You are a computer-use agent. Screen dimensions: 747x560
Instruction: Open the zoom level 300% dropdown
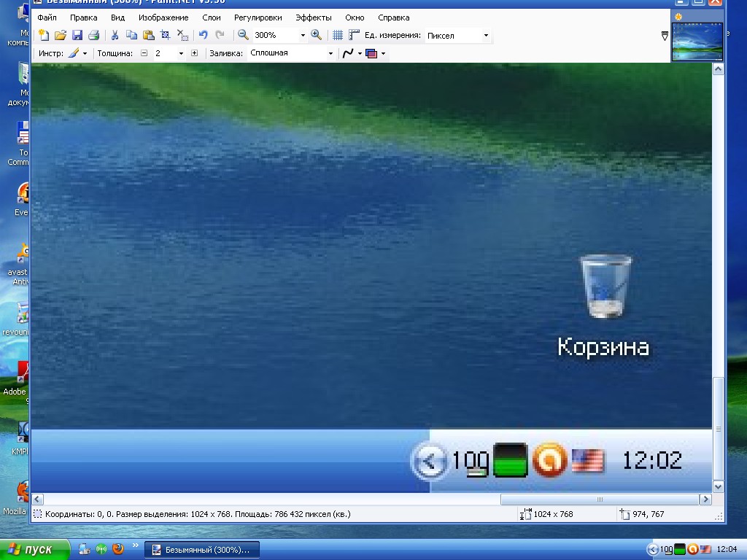(303, 36)
